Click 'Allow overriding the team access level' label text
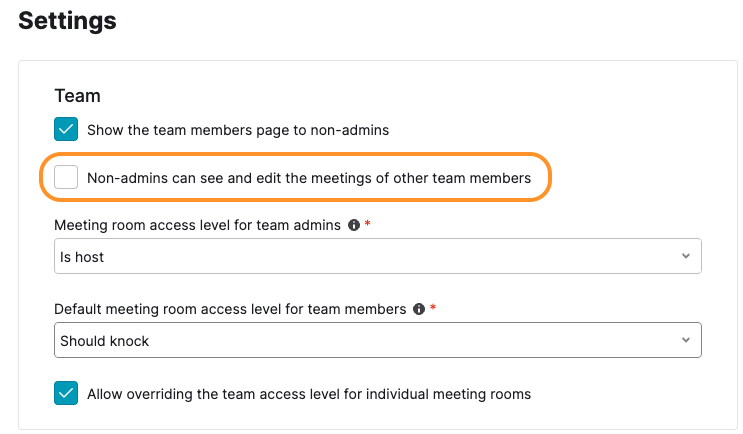Viewport: 743px width, 434px height. (308, 394)
